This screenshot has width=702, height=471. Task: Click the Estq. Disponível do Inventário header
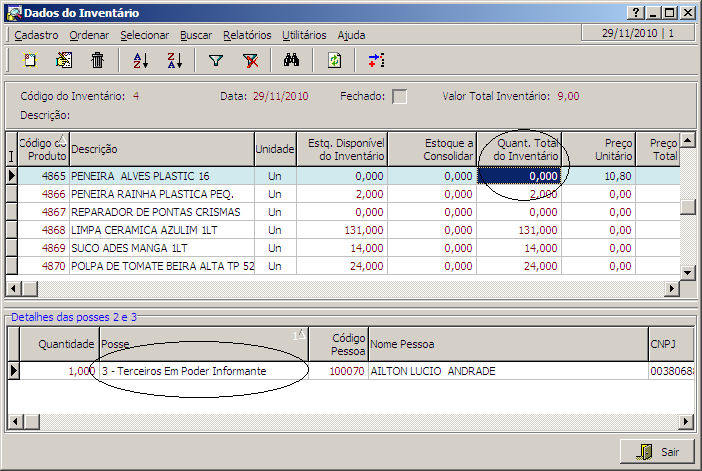pyautogui.click(x=342, y=149)
